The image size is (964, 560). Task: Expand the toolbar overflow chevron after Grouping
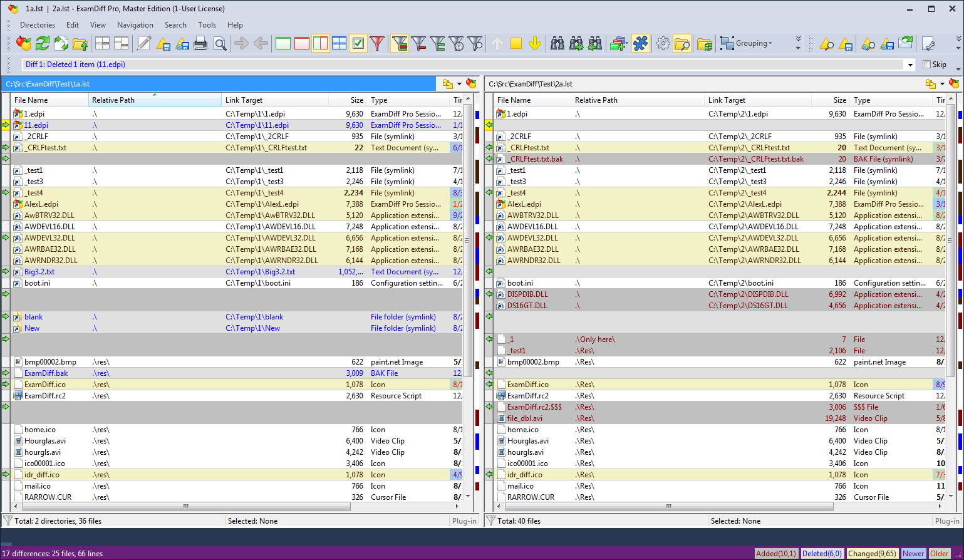coord(798,43)
